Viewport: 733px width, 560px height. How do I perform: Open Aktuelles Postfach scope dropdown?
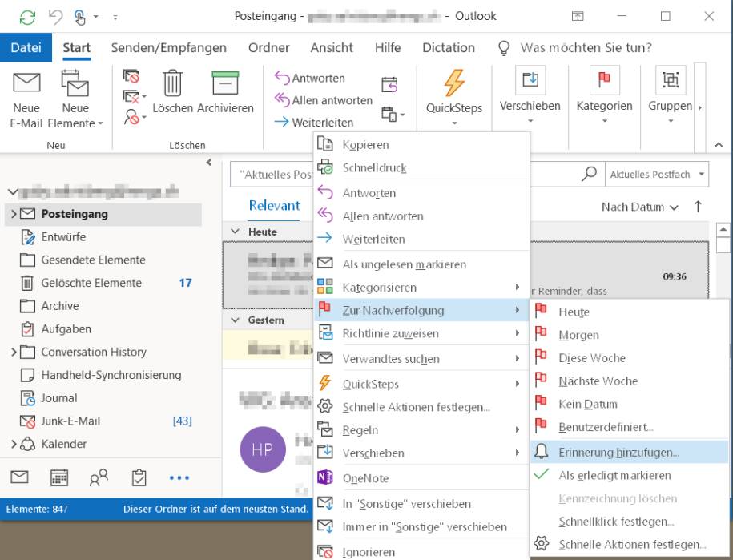pos(657,175)
